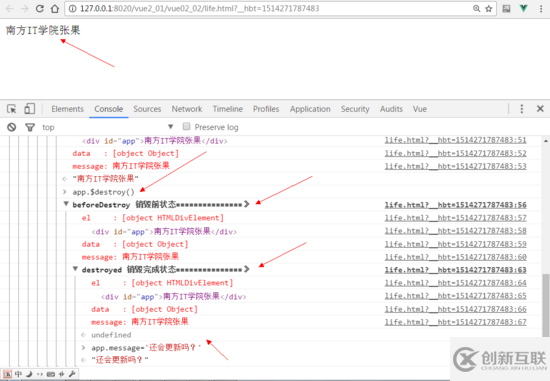Click the save extension icon in toolbar
The image size is (550, 381).
tap(506, 8)
